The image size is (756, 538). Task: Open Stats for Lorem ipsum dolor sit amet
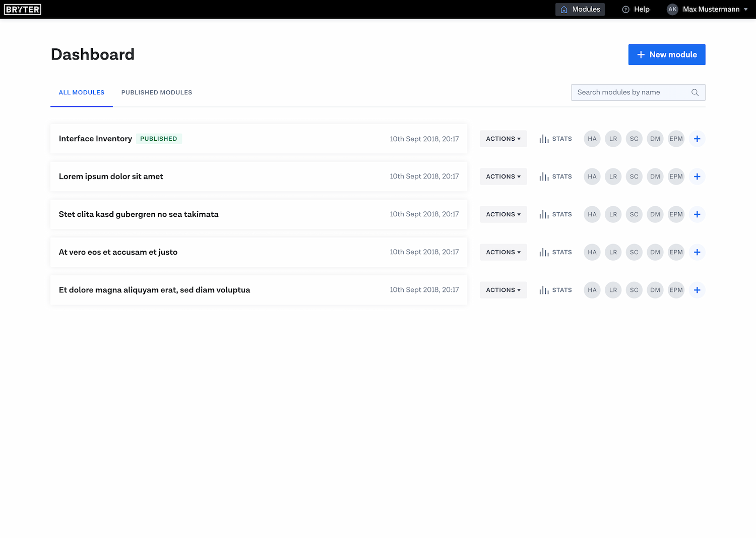click(555, 176)
